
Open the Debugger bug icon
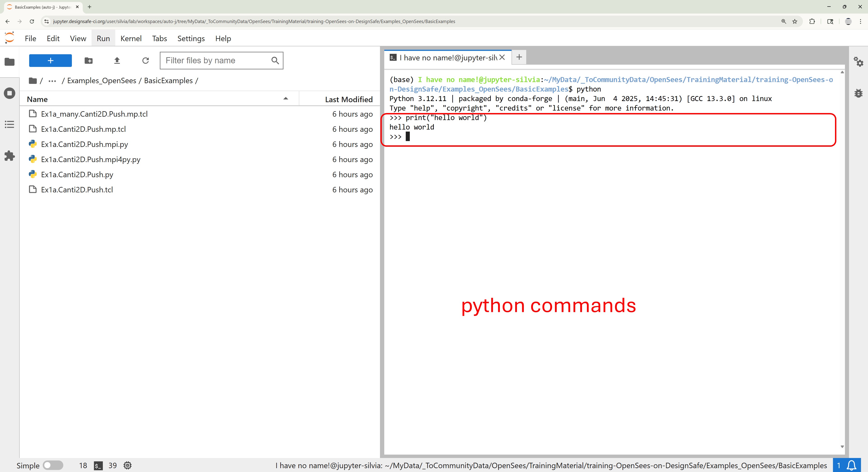click(858, 93)
